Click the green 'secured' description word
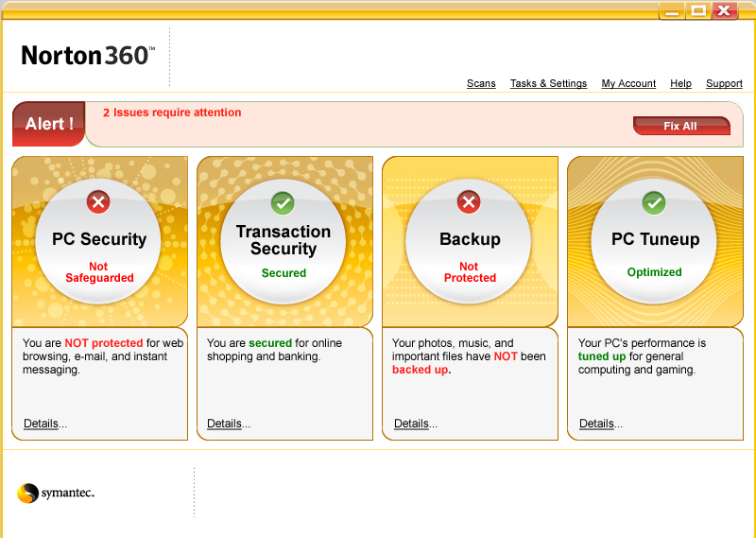 [x=270, y=343]
